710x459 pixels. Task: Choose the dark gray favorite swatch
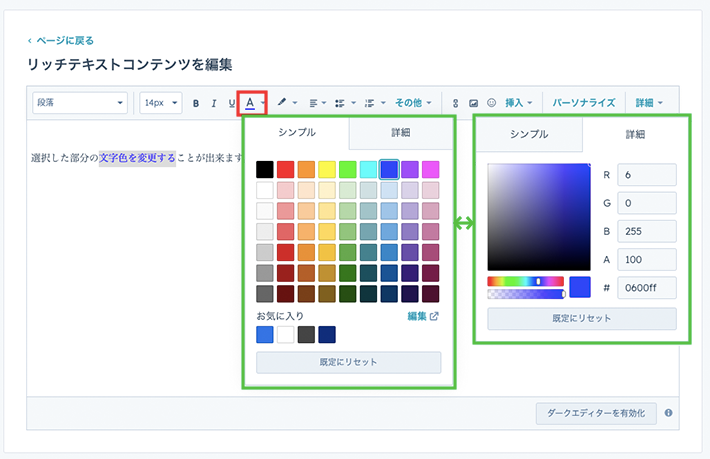[x=306, y=335]
